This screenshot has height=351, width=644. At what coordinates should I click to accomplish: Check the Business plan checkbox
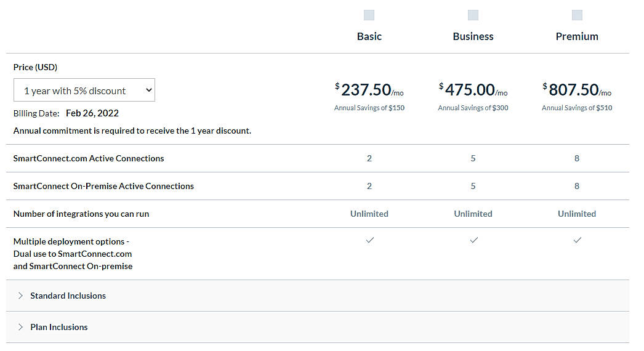[x=473, y=15]
